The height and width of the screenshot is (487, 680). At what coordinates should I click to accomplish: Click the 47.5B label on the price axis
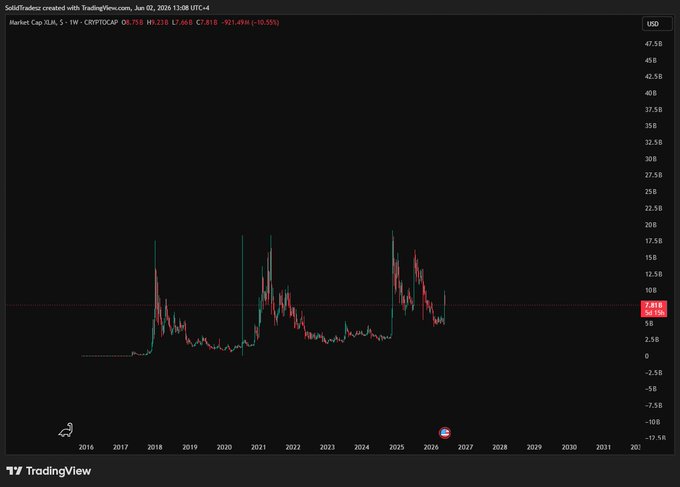pos(654,44)
